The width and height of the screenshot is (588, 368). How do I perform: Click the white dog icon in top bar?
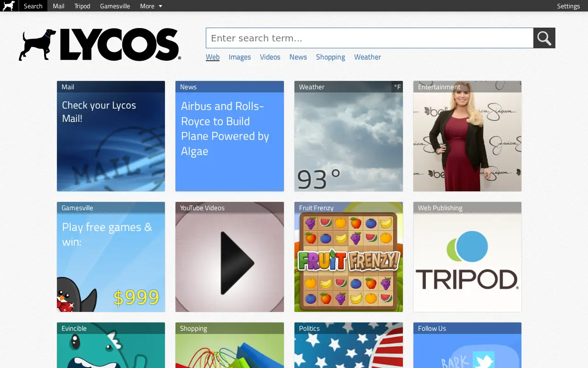[x=9, y=6]
